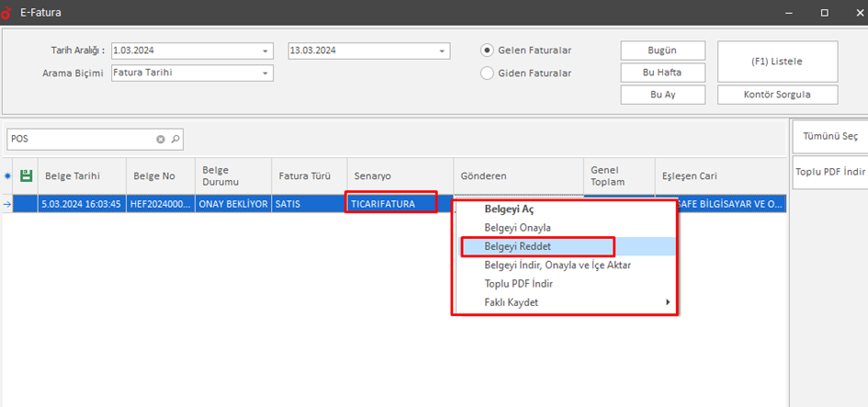The height and width of the screenshot is (407, 868).
Task: Click the SATIS invoice type cell
Action: [310, 204]
